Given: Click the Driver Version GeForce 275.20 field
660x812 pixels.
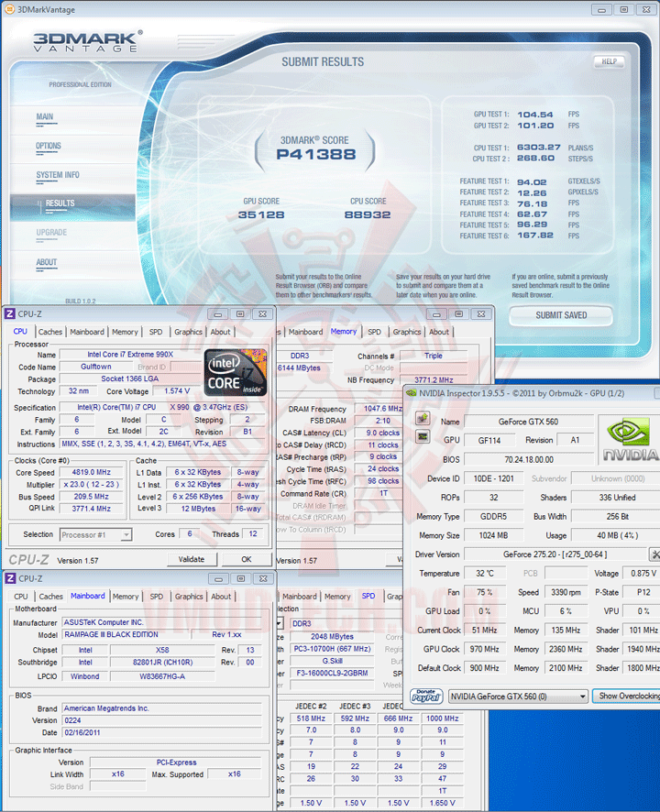Looking at the screenshot, I should [555, 554].
